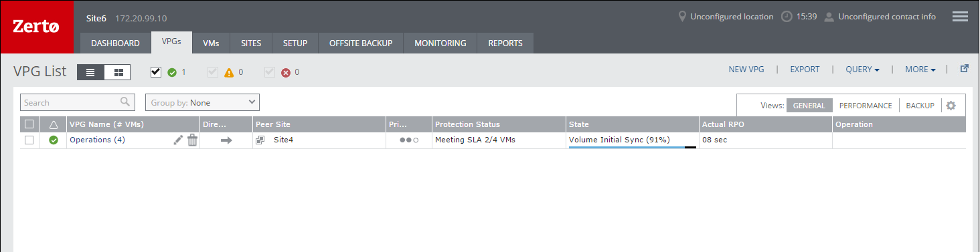Toggle the green healthy status filter checkbox

[x=156, y=72]
